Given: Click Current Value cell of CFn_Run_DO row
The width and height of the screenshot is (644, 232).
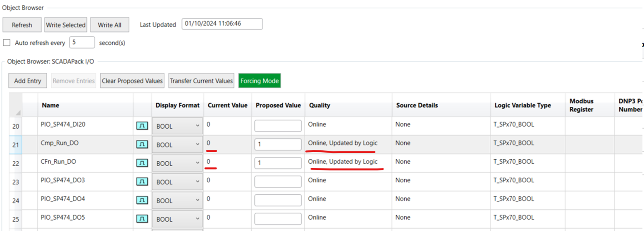Looking at the screenshot, I should [x=227, y=163].
